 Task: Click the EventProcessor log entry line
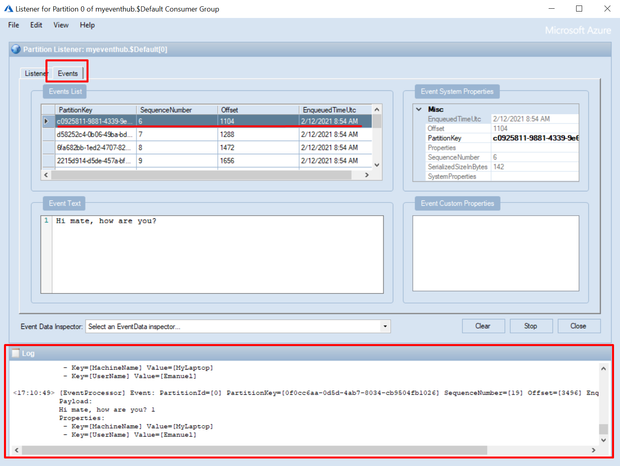306,393
